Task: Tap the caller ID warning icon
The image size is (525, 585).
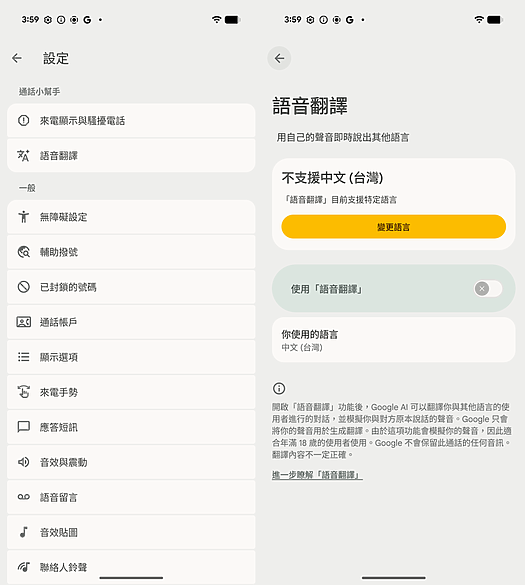Action: (24, 121)
